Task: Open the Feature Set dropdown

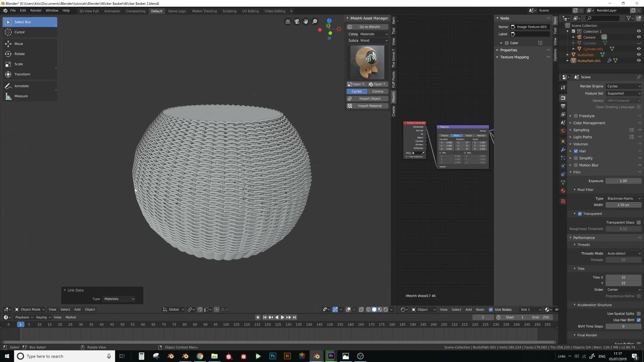Action: click(624, 94)
